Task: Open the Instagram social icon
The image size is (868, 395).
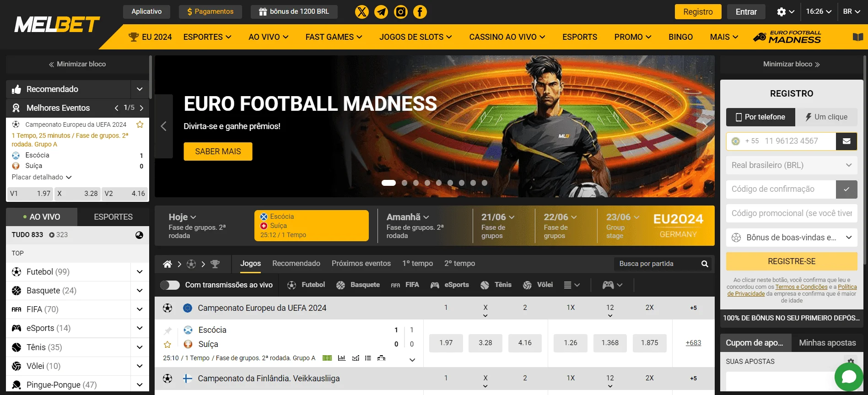Action: coord(401,12)
